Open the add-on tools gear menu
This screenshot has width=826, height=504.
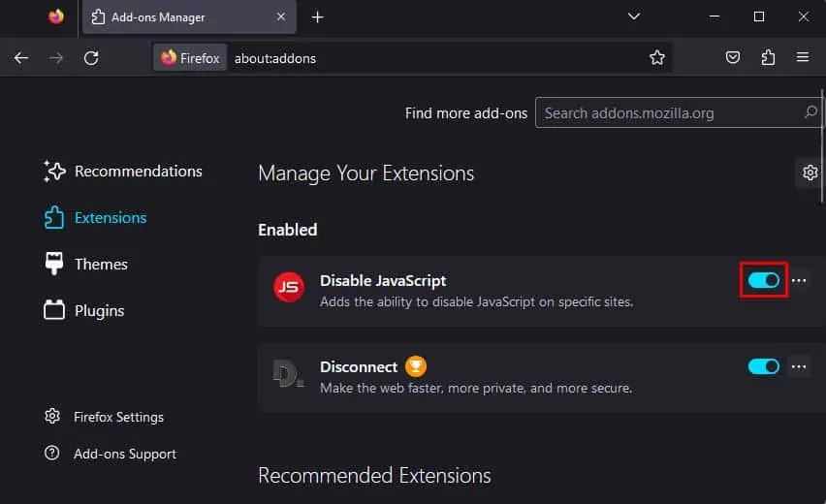810,173
